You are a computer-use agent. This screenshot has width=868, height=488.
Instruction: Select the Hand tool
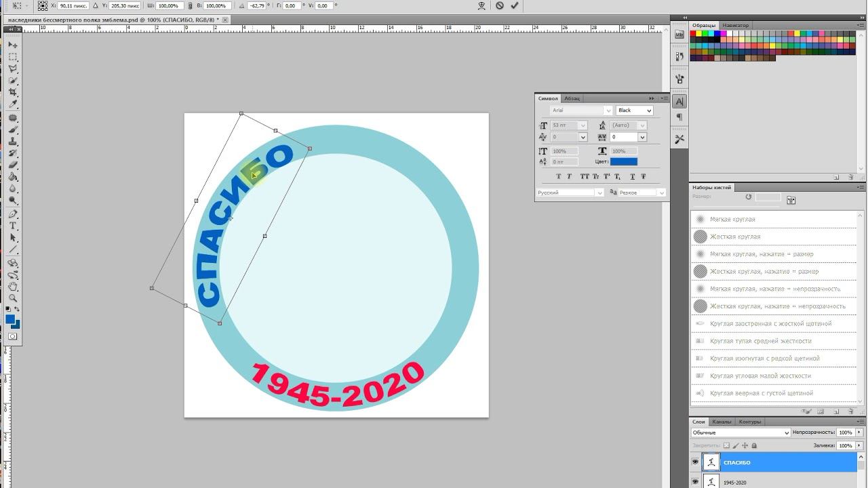click(x=13, y=286)
